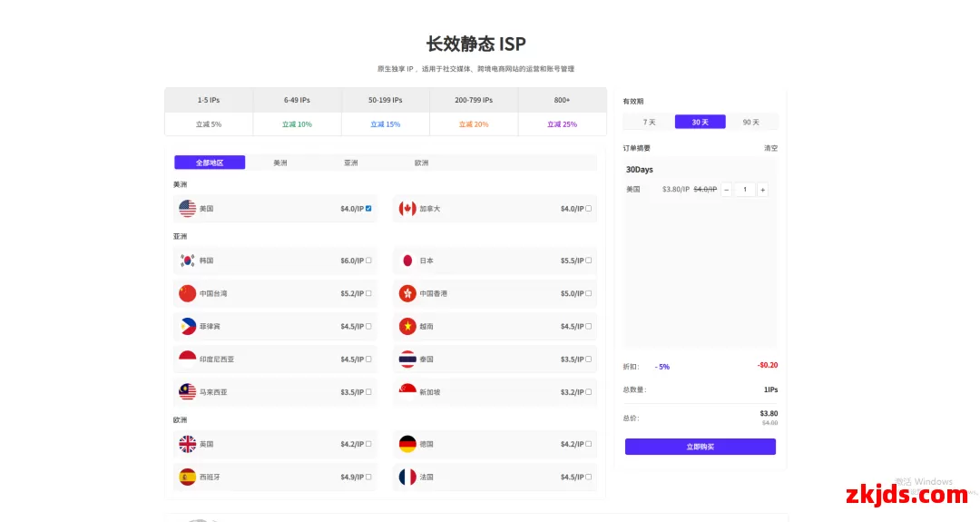The height and width of the screenshot is (522, 980).
Task: Enable the 印度尼西亚 checkbox
Action: coord(368,359)
